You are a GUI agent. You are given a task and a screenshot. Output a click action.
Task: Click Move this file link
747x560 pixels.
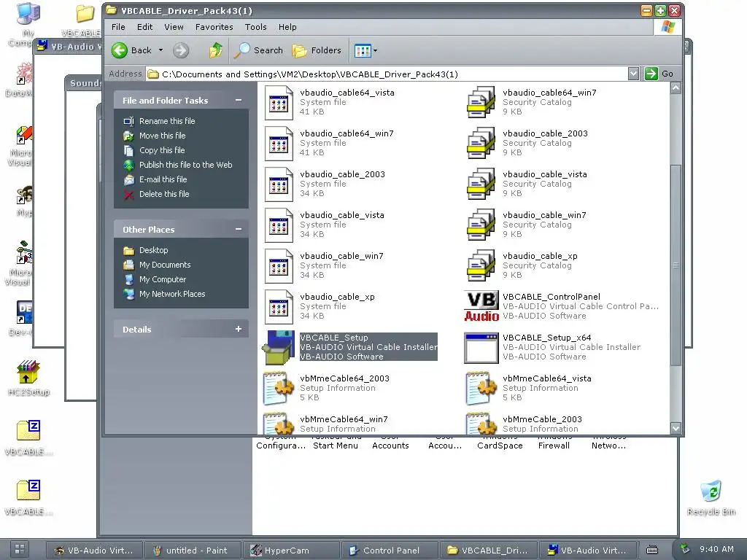[x=162, y=136]
